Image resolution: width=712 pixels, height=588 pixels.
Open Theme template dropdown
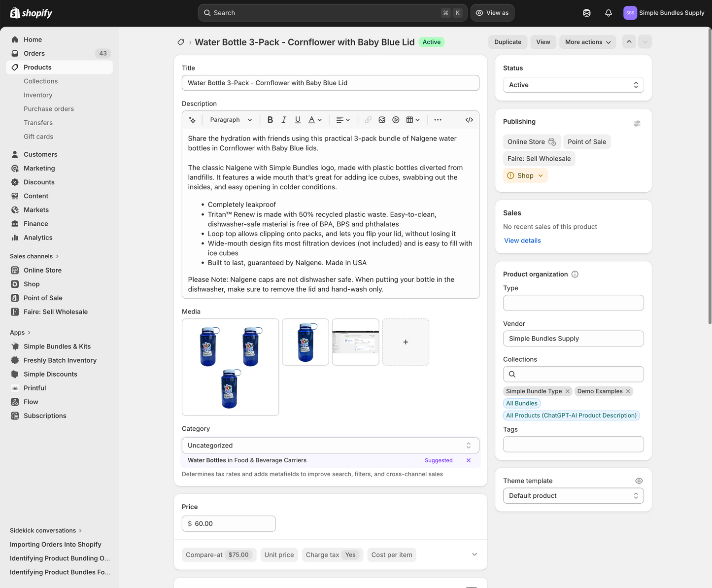coord(574,496)
